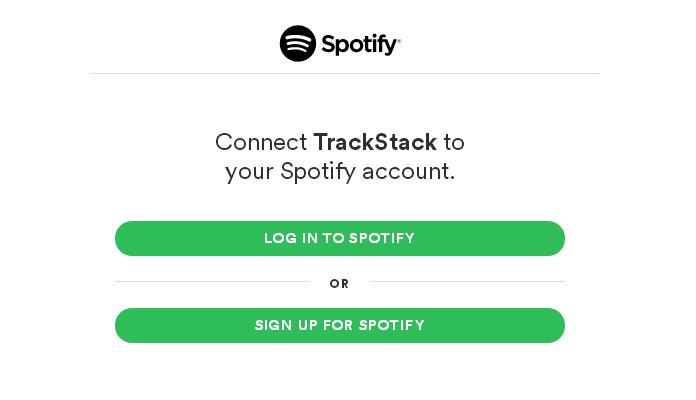Image resolution: width=696 pixels, height=400 pixels.
Task: Click the Spotify circular logo icon
Action: 297,43
